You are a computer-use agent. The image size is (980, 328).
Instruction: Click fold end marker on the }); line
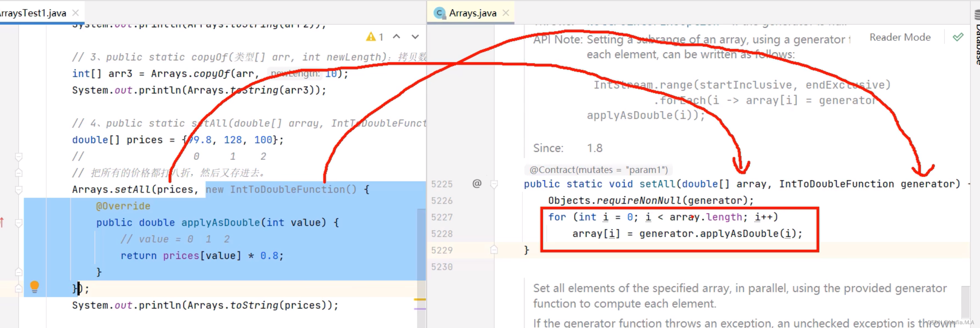19,289
